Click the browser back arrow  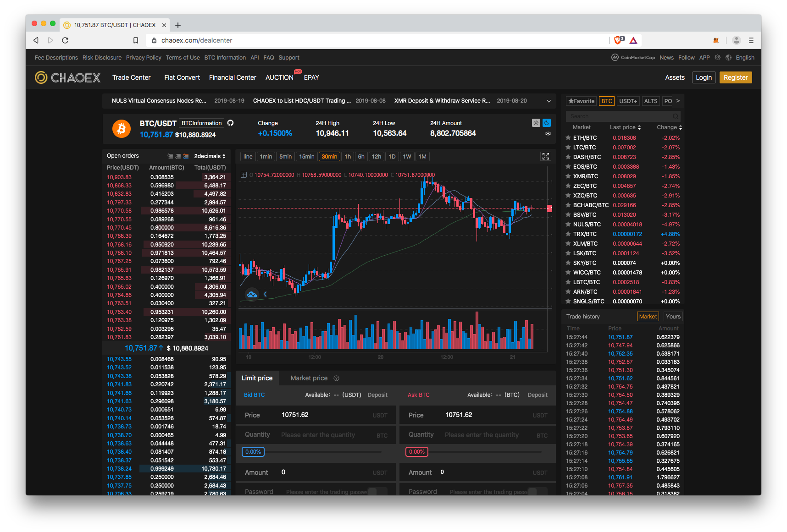tap(36, 40)
